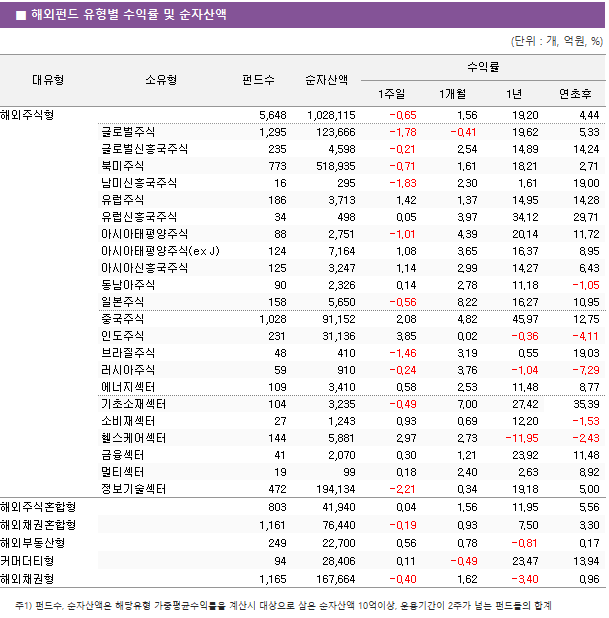The width and height of the screenshot is (609, 618).
Task: Click the 45,97 one-year return for 중국주식
Action: [x=525, y=319]
